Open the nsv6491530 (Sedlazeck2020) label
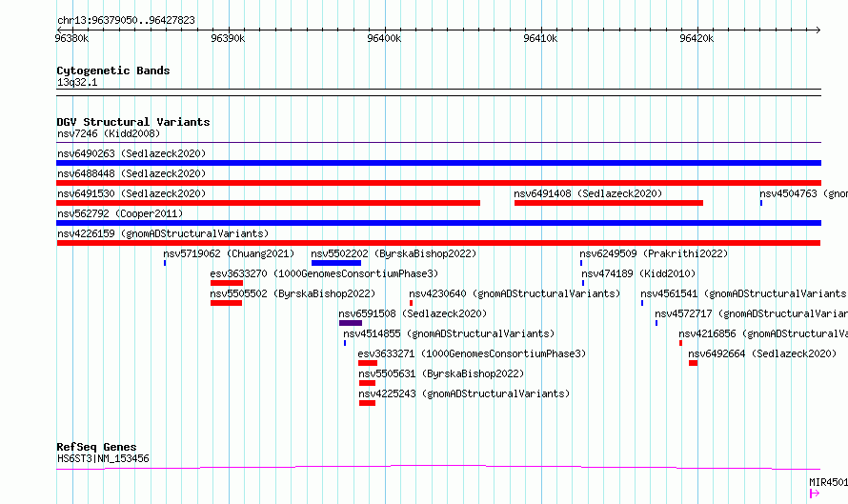This screenshot has width=848, height=504. (131, 193)
